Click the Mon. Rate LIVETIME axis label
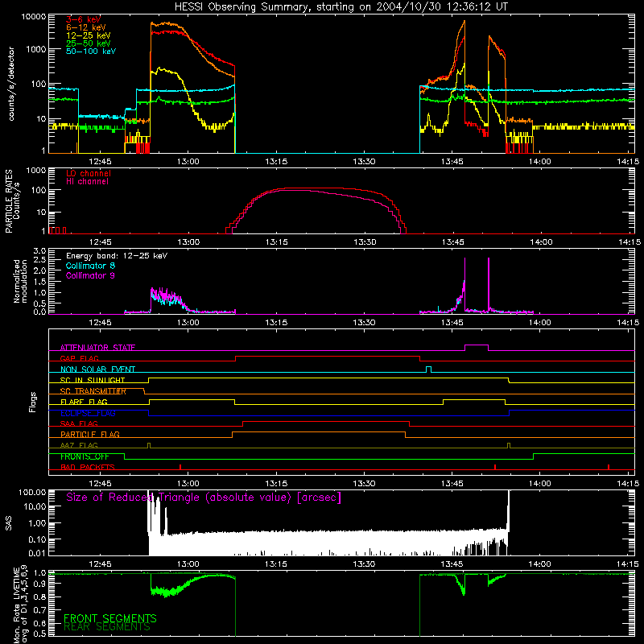Screen dimensions: 644x644 (20, 605)
